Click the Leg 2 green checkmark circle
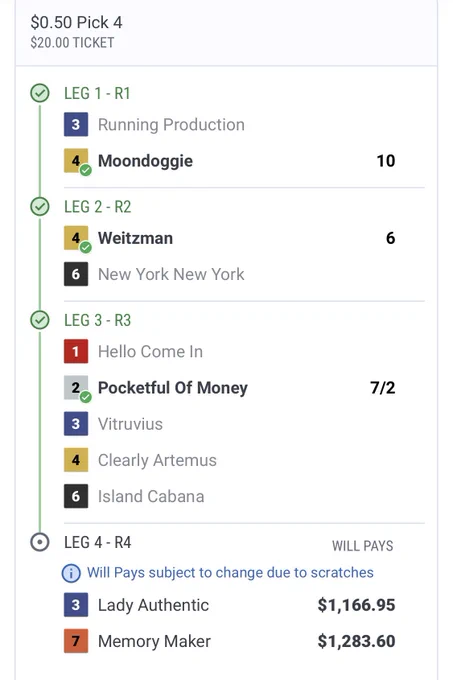This screenshot has width=453, height=680. pos(40,207)
